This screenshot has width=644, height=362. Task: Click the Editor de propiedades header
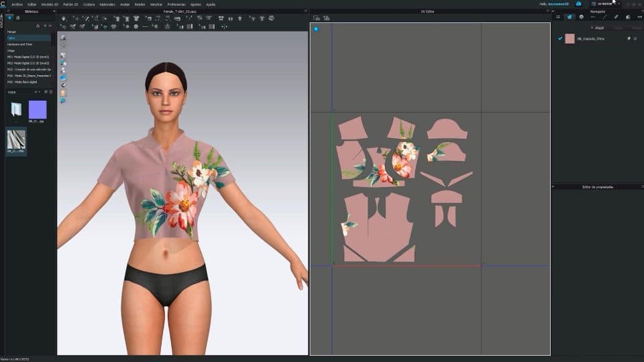(x=598, y=187)
